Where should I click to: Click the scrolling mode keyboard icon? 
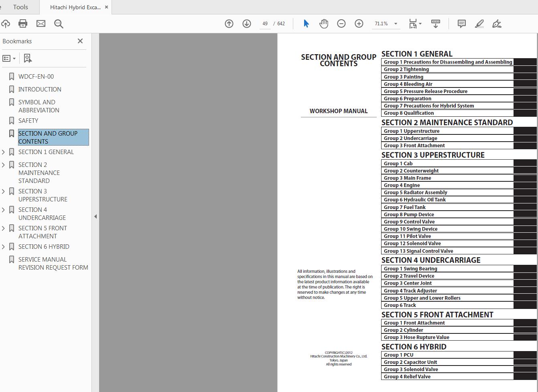(436, 24)
